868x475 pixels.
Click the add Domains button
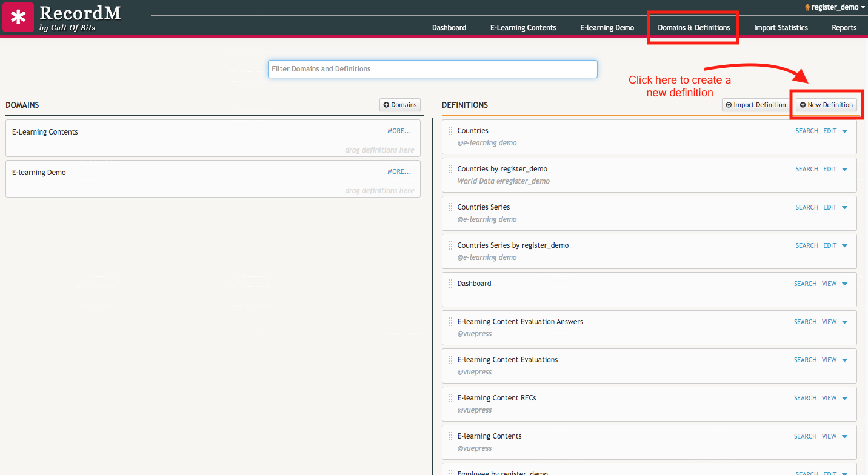click(x=400, y=105)
